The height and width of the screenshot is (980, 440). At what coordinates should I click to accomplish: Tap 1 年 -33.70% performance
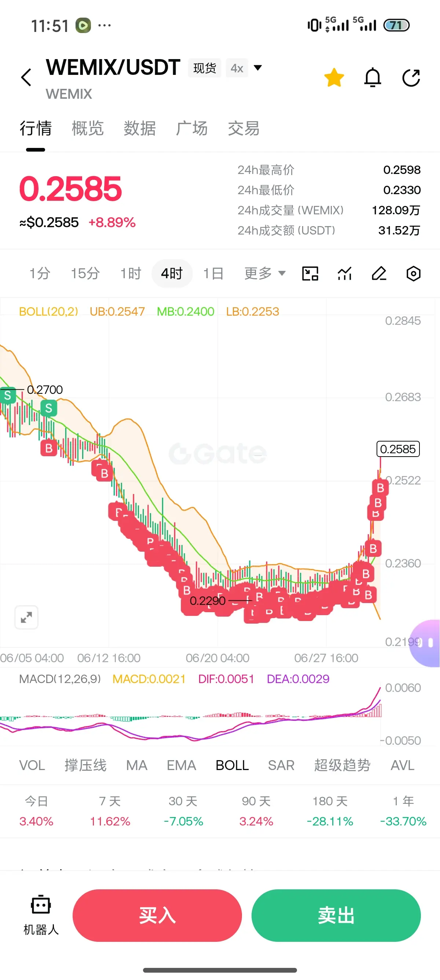[x=403, y=811]
